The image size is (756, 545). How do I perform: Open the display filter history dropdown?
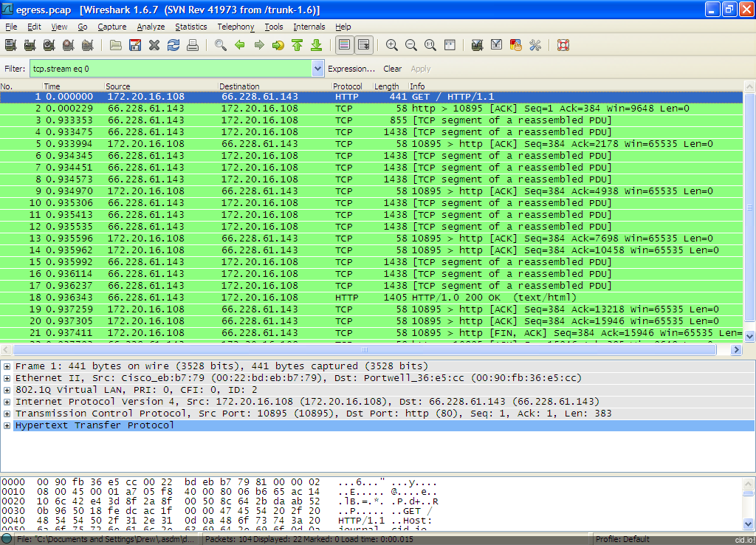[x=317, y=69]
